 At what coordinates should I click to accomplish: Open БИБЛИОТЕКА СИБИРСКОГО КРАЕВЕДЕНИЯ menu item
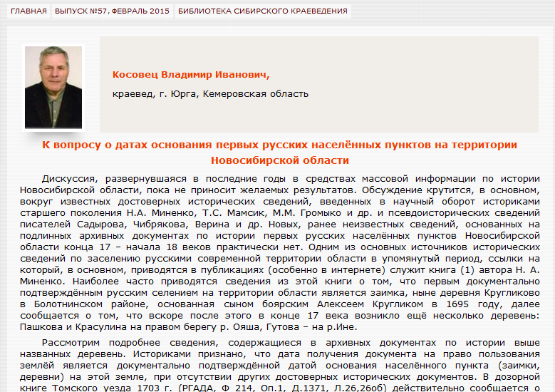(x=263, y=11)
